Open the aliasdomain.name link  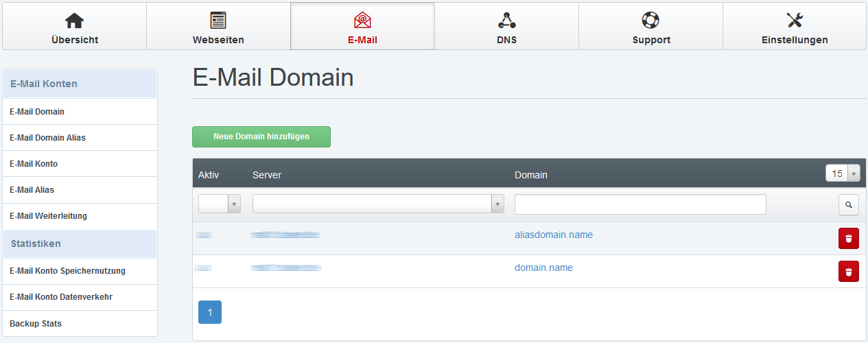[x=553, y=235]
